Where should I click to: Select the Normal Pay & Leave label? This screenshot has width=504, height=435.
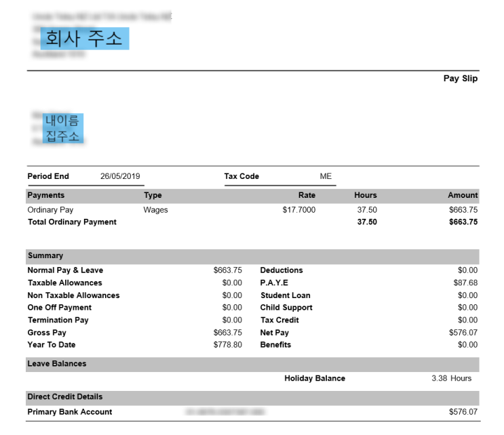[65, 270]
